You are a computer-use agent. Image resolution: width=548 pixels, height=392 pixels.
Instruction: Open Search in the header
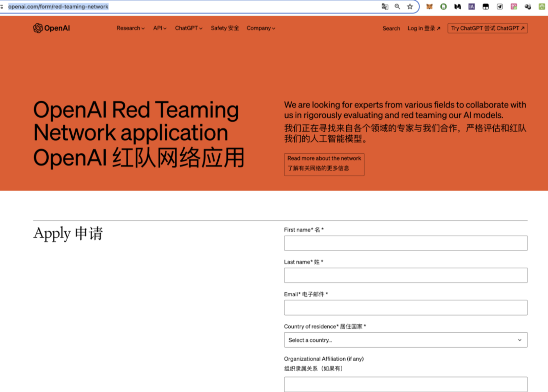click(391, 28)
